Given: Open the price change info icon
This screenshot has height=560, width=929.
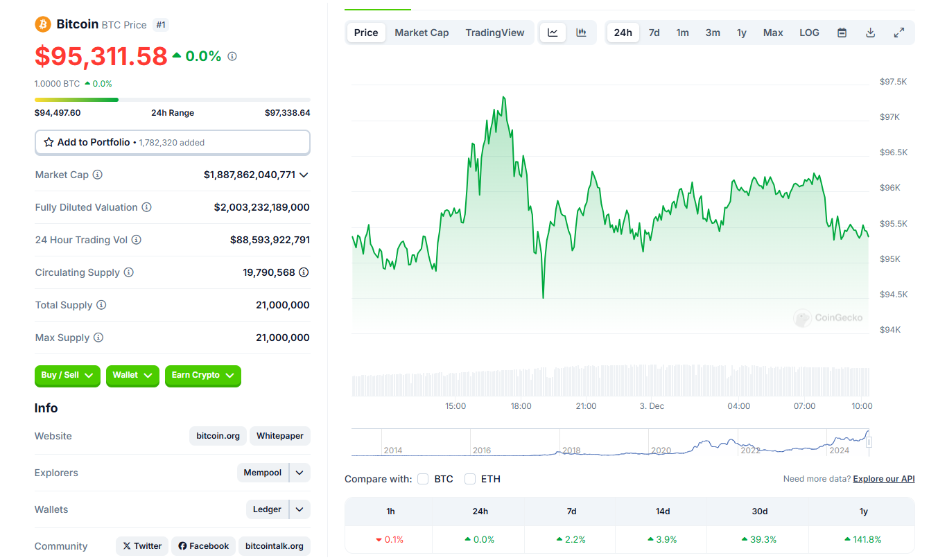Looking at the screenshot, I should pos(232,56).
